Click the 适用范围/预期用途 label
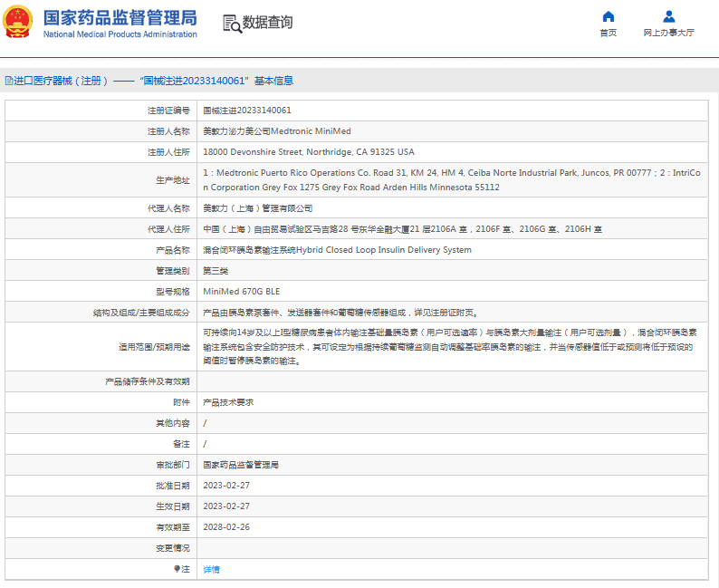 tap(154, 347)
